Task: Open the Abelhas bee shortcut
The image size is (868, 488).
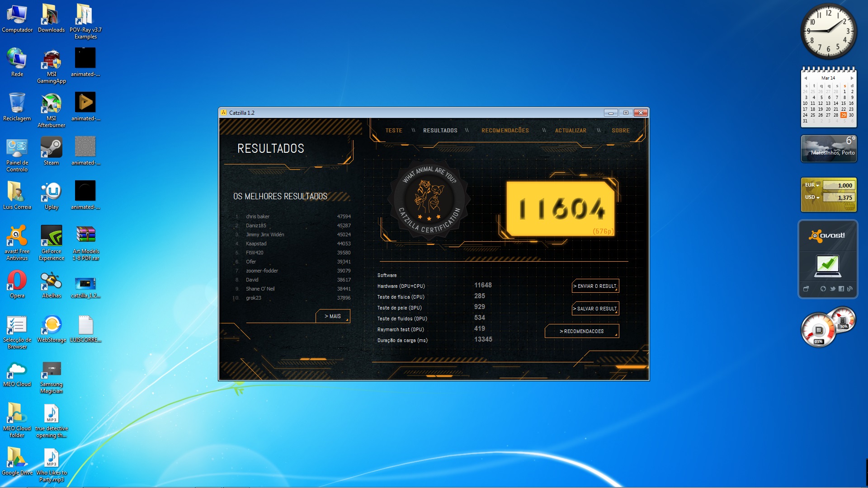Action: click(x=51, y=284)
